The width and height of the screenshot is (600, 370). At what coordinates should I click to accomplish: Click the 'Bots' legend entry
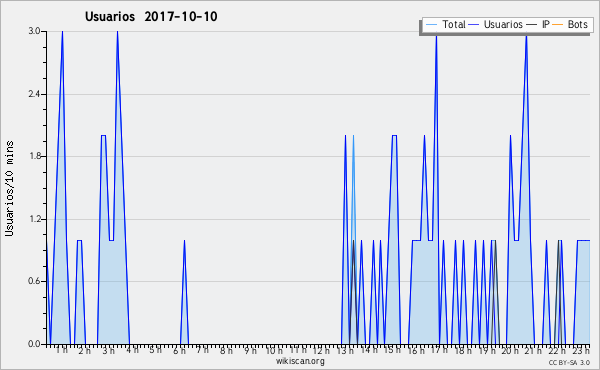[x=570, y=24]
